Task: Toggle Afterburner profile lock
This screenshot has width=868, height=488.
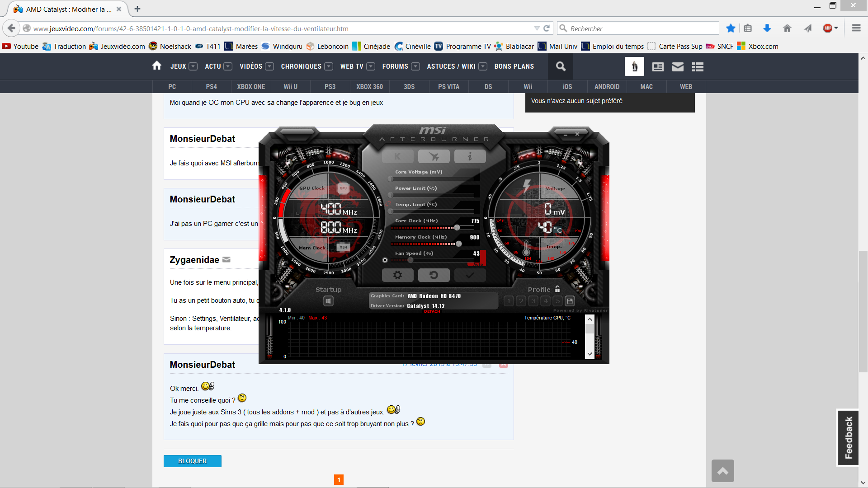Action: (557, 289)
